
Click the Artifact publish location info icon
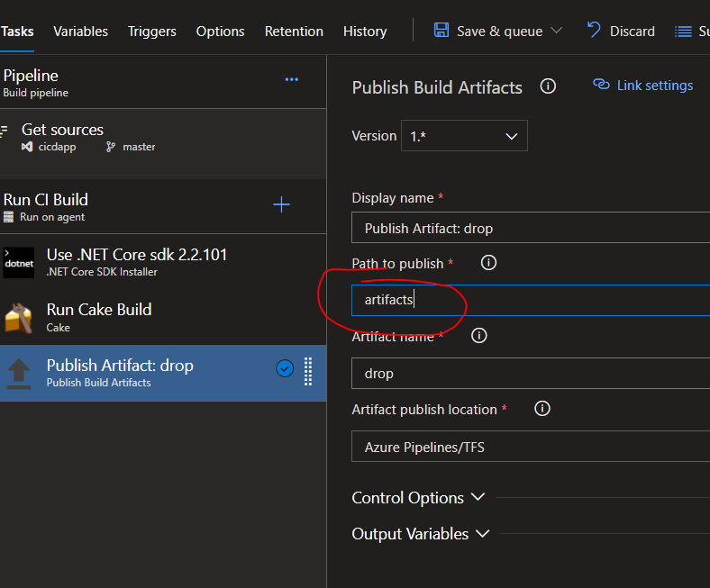pyautogui.click(x=542, y=409)
